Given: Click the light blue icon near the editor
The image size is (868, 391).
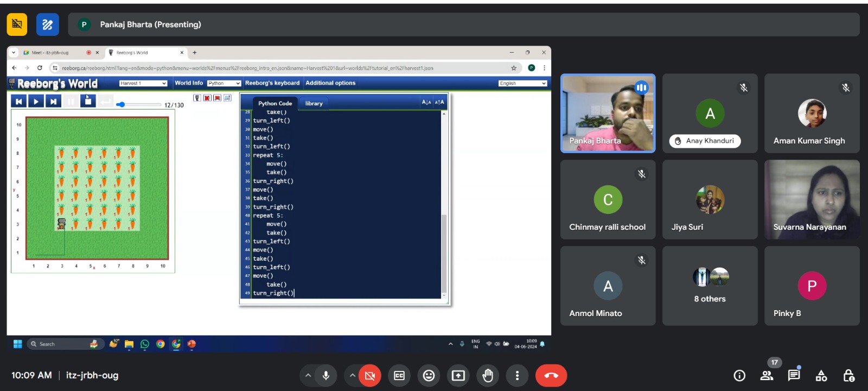Looking at the screenshot, I should 227,98.
